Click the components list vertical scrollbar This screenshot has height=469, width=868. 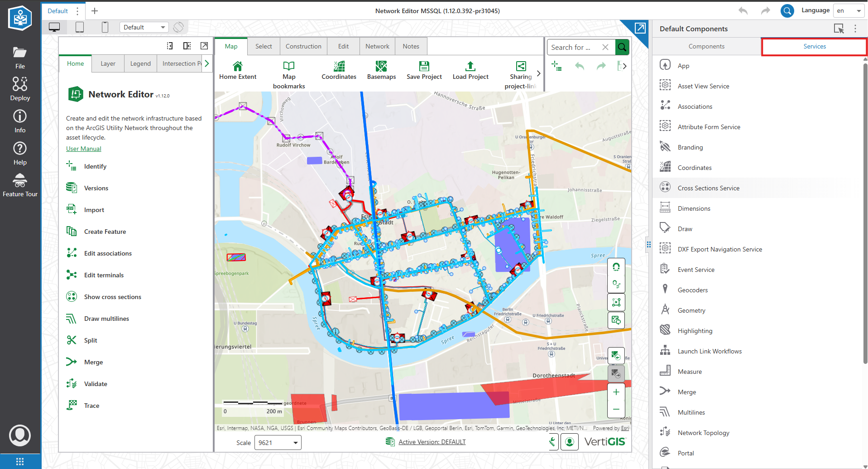click(865, 213)
